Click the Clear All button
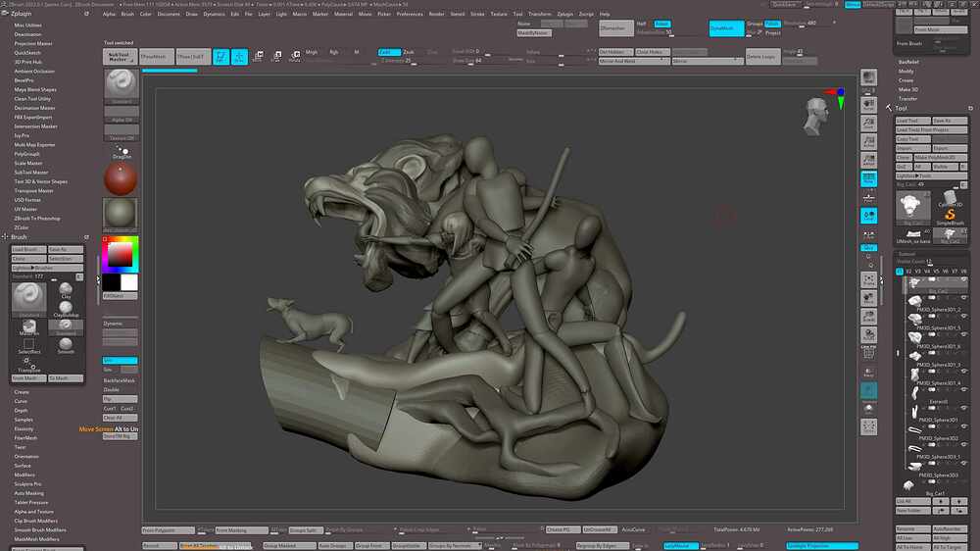The width and height of the screenshot is (980, 551). (x=120, y=417)
